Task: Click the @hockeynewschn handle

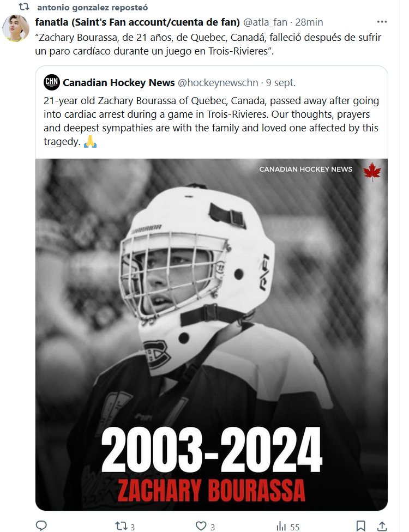Action: [218, 82]
